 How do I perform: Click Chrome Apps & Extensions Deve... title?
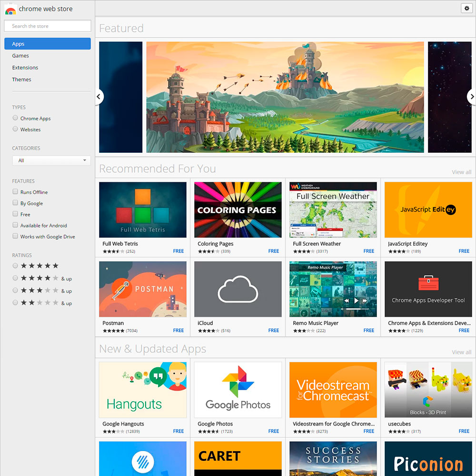(429, 323)
